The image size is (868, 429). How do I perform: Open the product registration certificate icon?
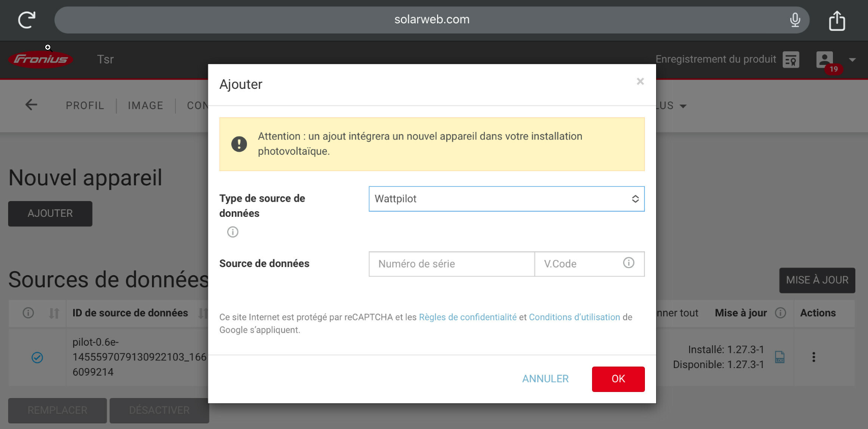[x=791, y=59]
